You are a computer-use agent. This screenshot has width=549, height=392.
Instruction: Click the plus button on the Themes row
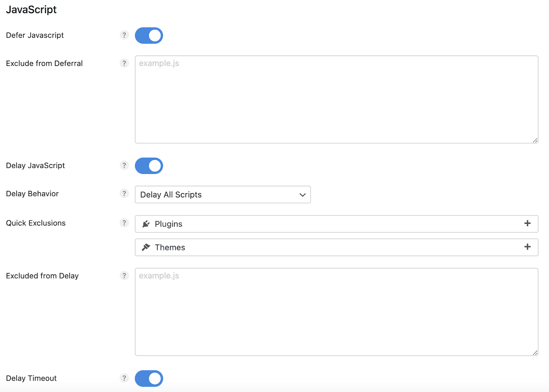click(x=527, y=247)
